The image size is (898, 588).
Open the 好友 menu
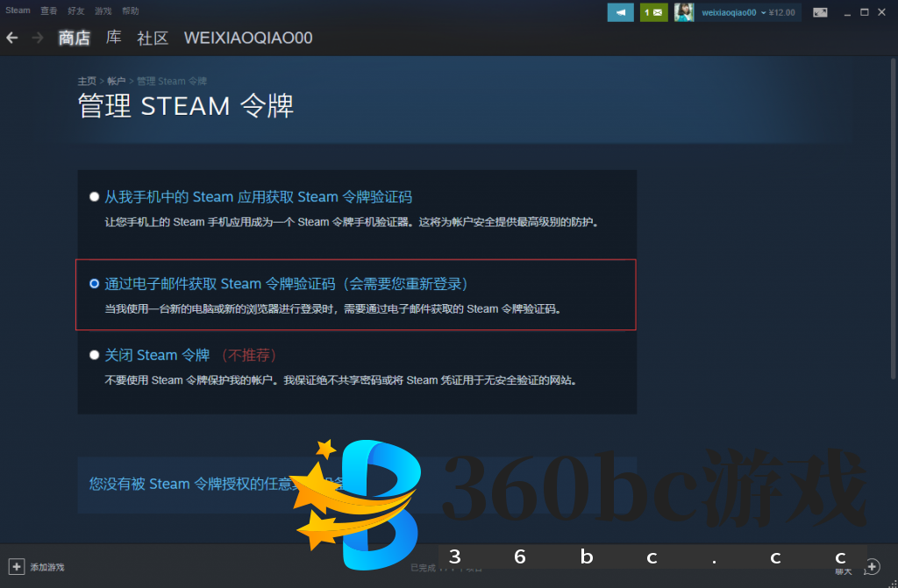pos(76,11)
